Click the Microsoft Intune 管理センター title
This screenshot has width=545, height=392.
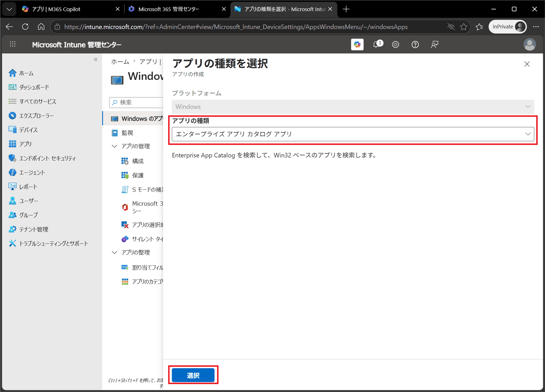[77, 45]
